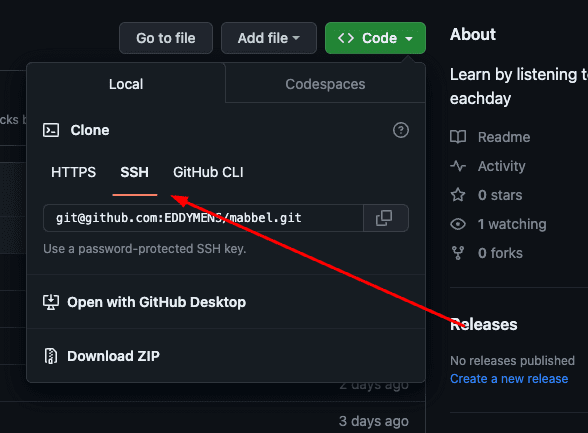This screenshot has height=433, width=588.
Task: Click the book icon next to Readme
Action: pyautogui.click(x=458, y=137)
